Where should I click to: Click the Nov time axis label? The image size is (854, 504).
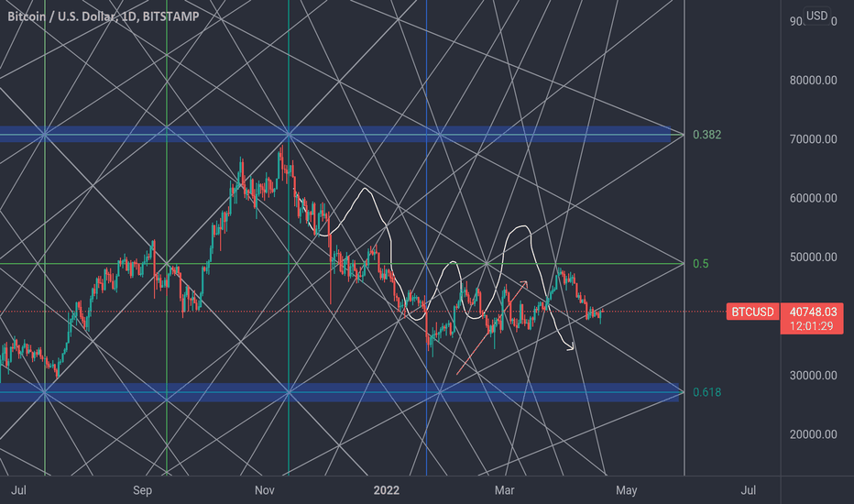click(265, 490)
